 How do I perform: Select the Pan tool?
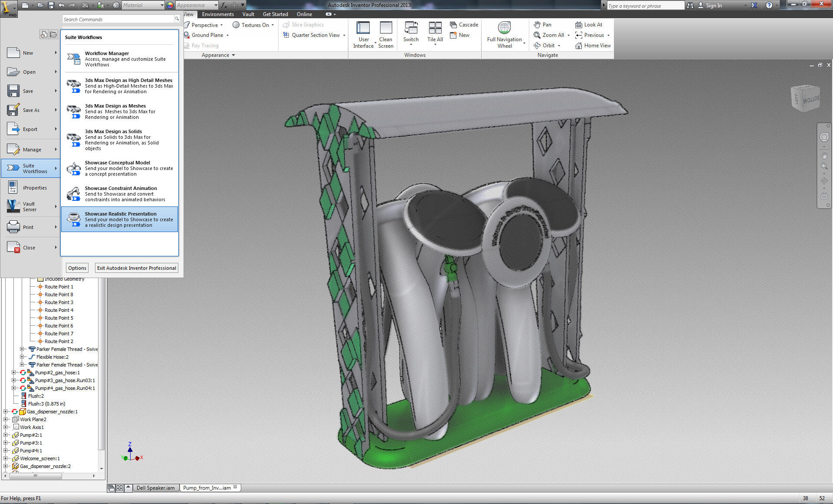542,25
